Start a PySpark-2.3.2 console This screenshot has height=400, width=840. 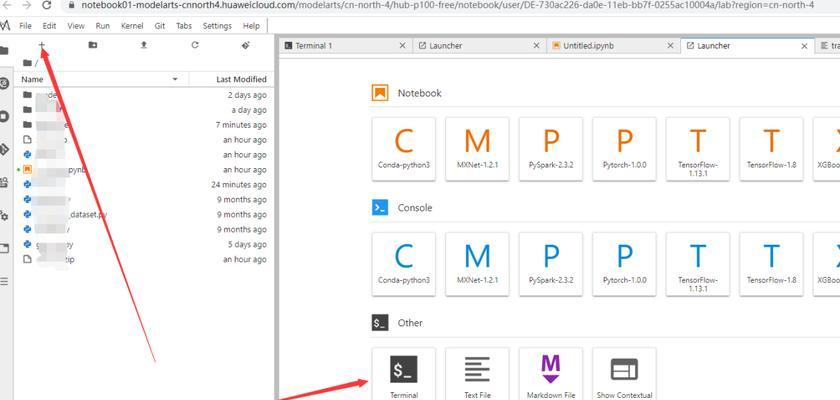(x=551, y=264)
